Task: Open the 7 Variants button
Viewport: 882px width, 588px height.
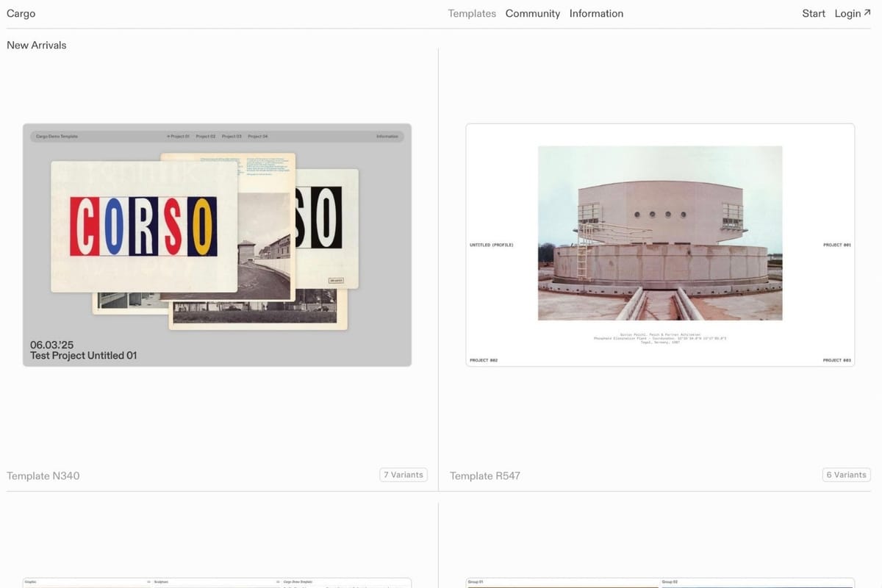Action: tap(404, 475)
